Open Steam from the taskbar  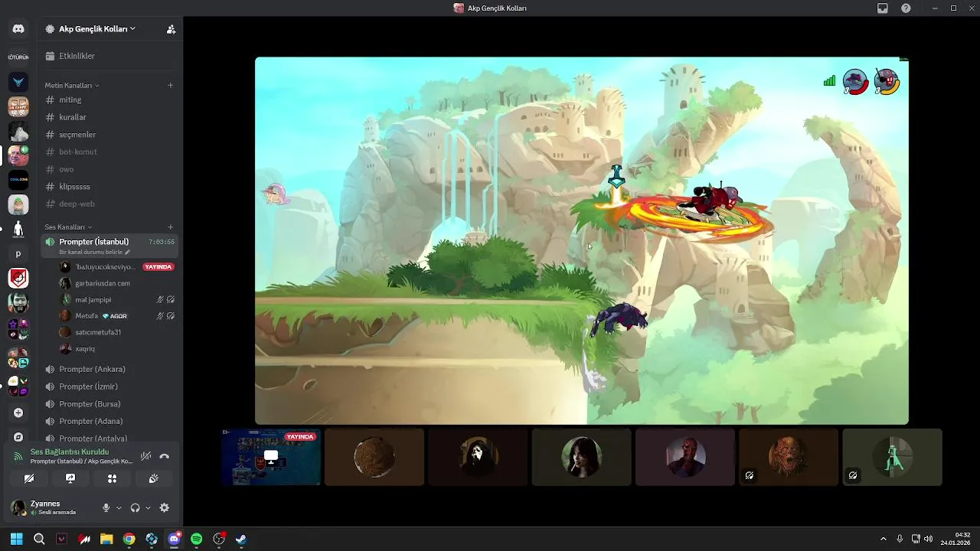241,539
